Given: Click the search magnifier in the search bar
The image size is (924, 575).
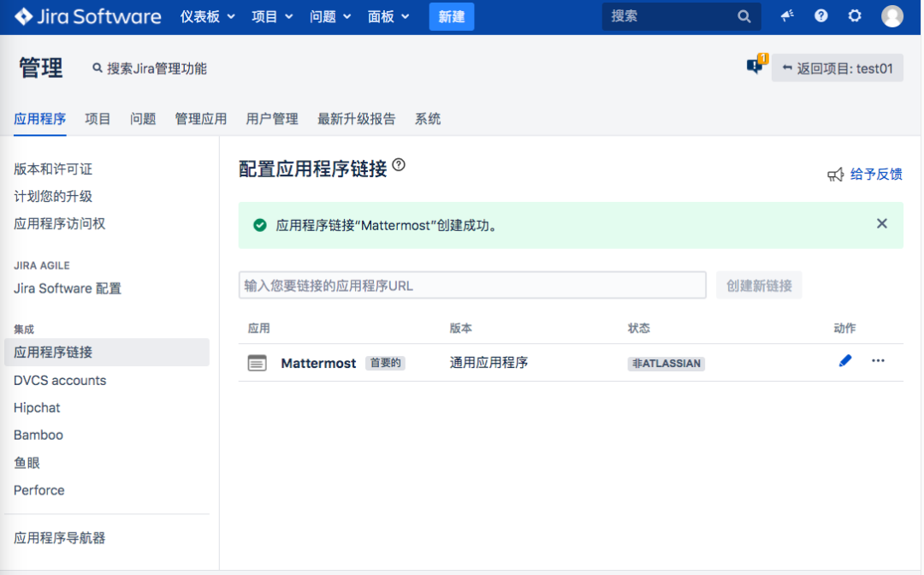Looking at the screenshot, I should click(743, 16).
